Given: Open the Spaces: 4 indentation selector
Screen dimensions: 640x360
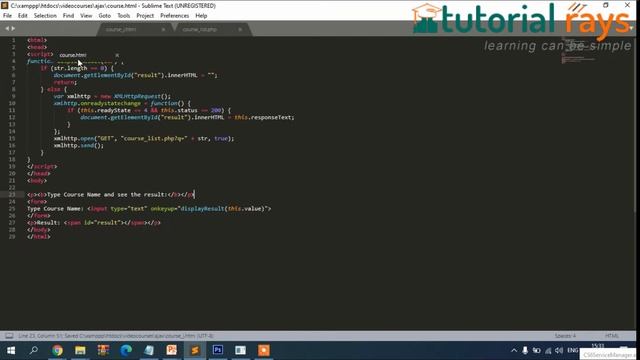Looking at the screenshot, I should click(565, 336).
